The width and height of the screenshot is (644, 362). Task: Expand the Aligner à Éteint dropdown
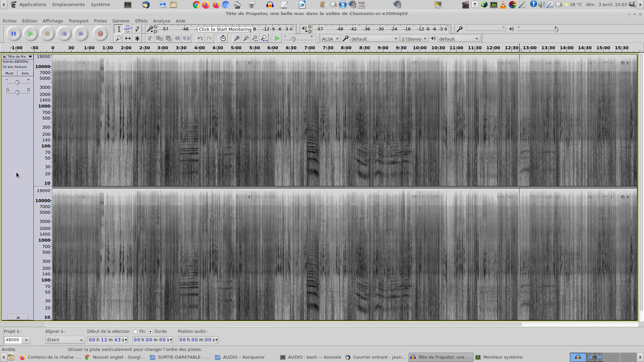(65, 340)
